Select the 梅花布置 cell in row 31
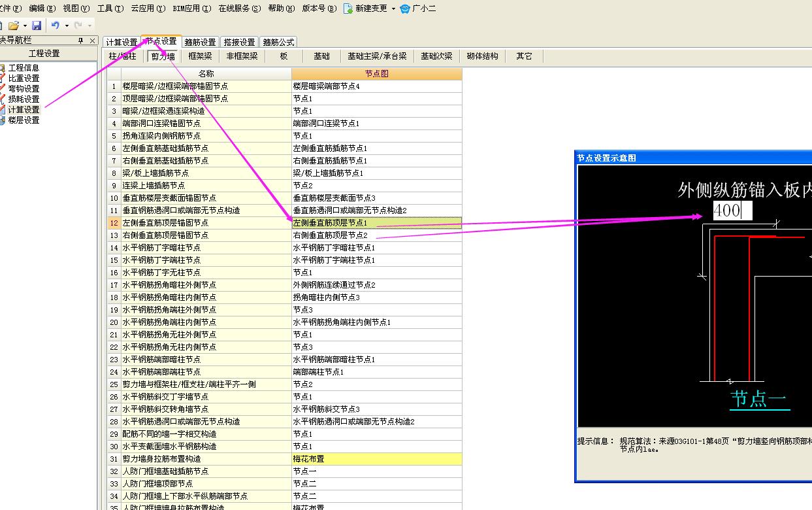The height and width of the screenshot is (510, 812). 377,459
